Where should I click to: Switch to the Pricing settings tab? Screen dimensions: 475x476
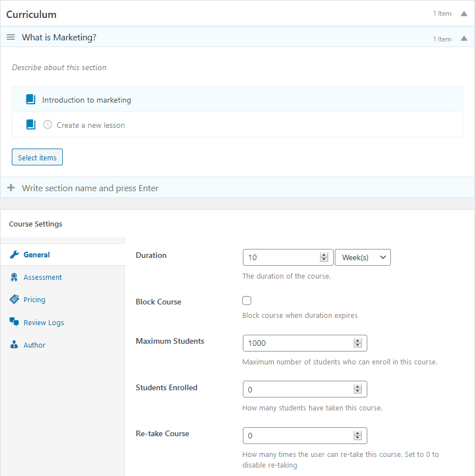(x=34, y=299)
